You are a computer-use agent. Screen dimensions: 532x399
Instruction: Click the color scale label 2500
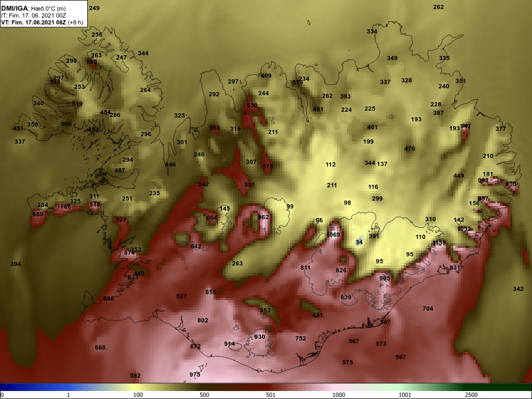click(x=471, y=395)
